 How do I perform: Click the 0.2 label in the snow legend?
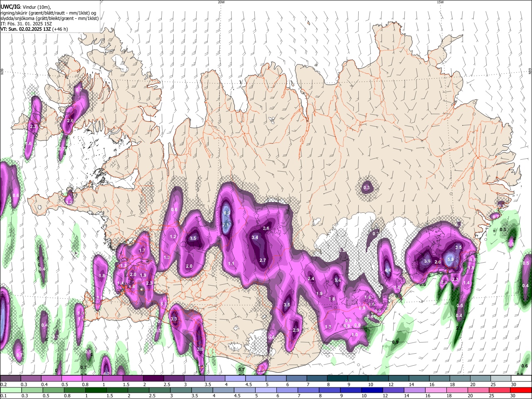pos(3,384)
